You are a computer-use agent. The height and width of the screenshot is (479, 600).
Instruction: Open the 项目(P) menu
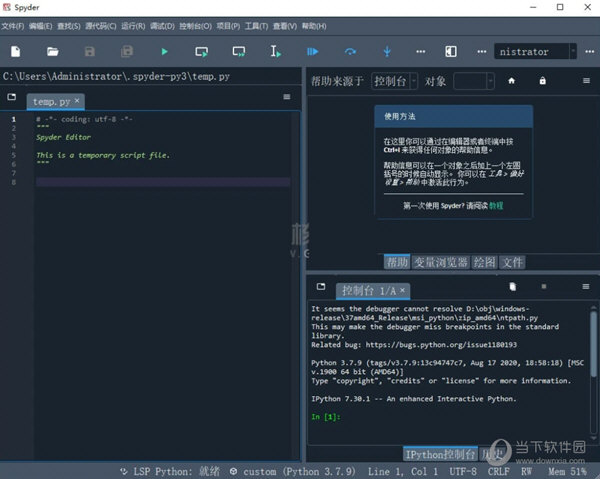tap(228, 26)
